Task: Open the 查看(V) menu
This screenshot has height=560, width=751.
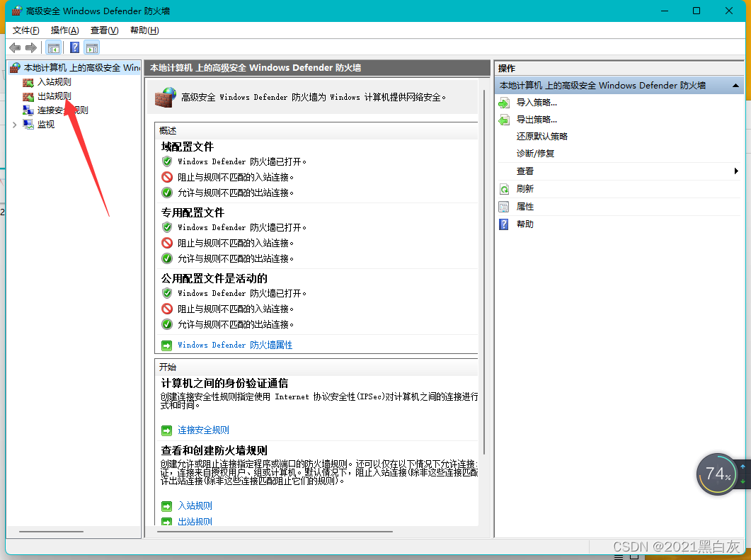Action: point(105,30)
